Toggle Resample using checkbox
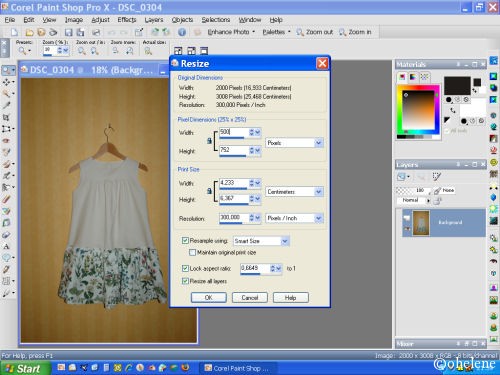Screen dimensions: 500x375 click(185, 240)
